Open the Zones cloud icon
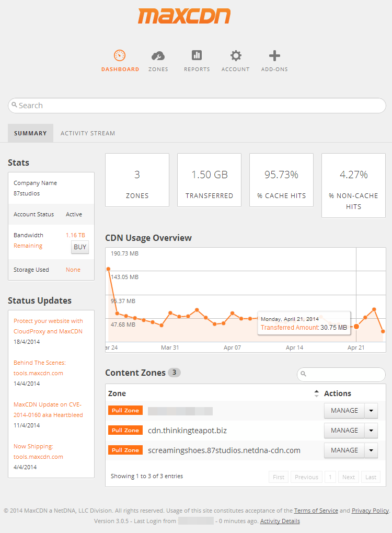This screenshot has height=533, width=392. click(x=158, y=56)
